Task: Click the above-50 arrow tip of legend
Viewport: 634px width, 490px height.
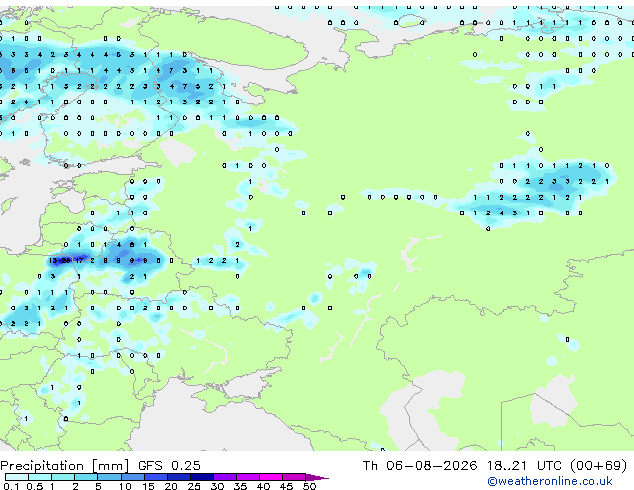Action: tap(317, 477)
